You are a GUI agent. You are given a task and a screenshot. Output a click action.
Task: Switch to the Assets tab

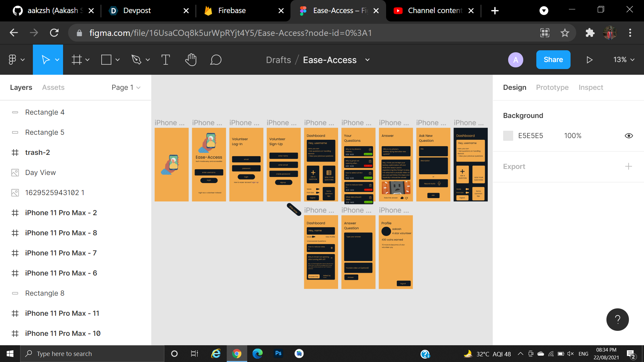click(53, 87)
